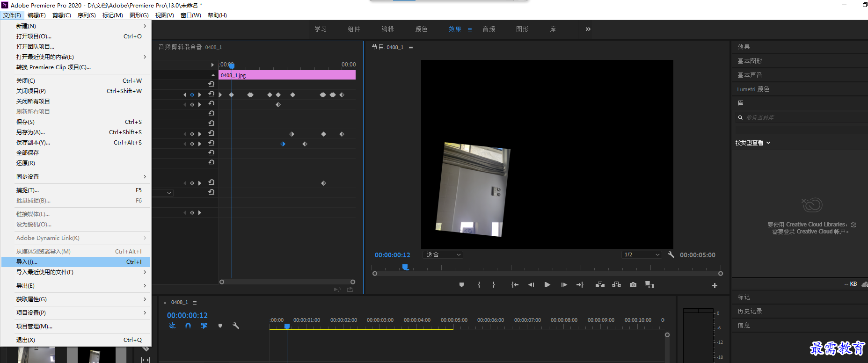
Task: Close the 0408_1 timeline tab
Action: [165, 303]
